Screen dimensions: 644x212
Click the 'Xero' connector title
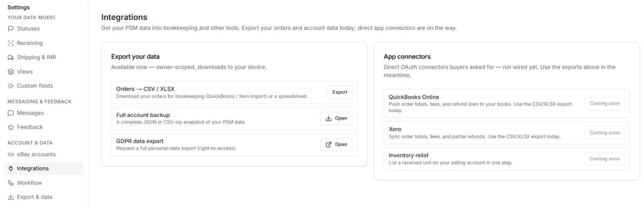click(x=395, y=129)
